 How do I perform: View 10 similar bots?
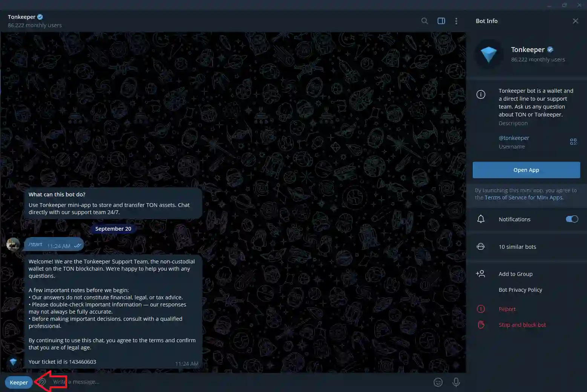(517, 247)
